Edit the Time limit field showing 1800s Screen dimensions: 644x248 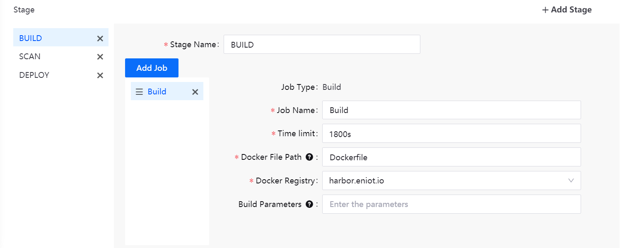[451, 134]
